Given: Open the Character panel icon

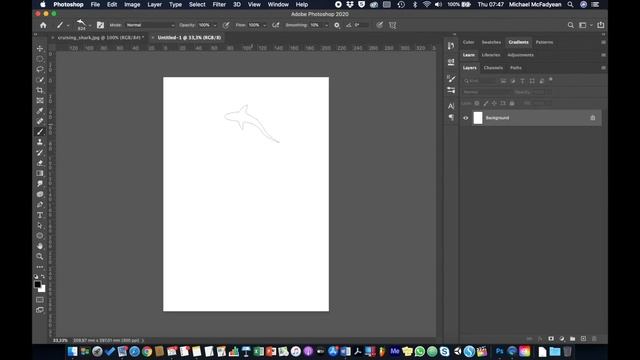Looking at the screenshot, I should (x=451, y=106).
